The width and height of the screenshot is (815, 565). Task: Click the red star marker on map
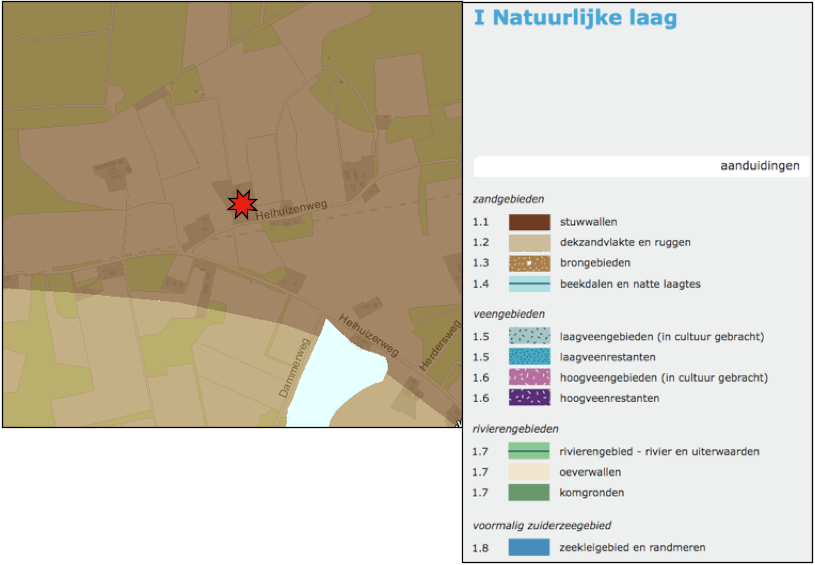click(242, 204)
